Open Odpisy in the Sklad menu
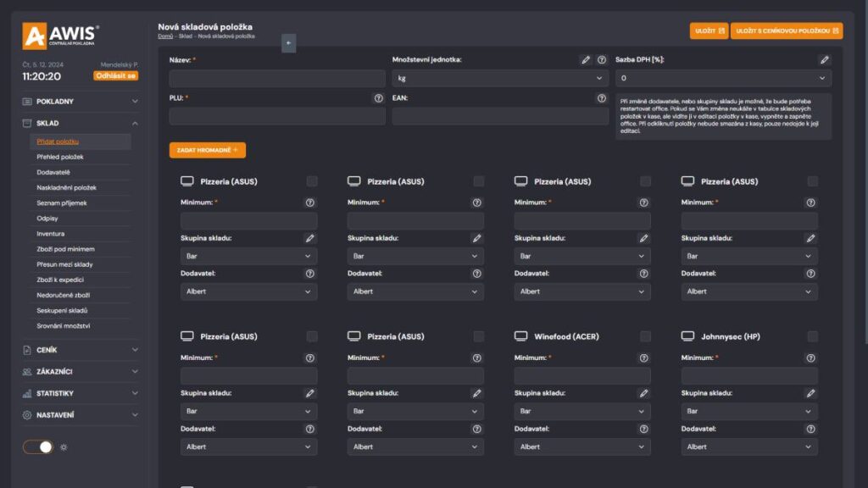 point(47,219)
